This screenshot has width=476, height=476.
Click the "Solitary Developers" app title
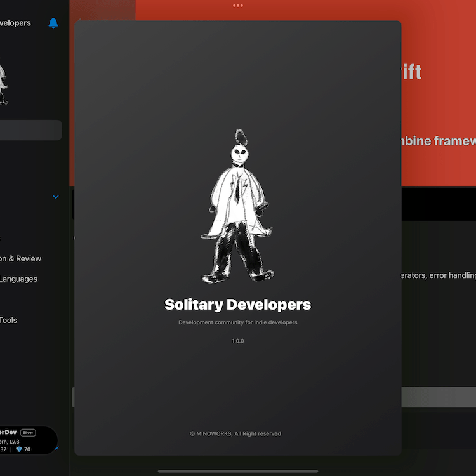pyautogui.click(x=238, y=305)
